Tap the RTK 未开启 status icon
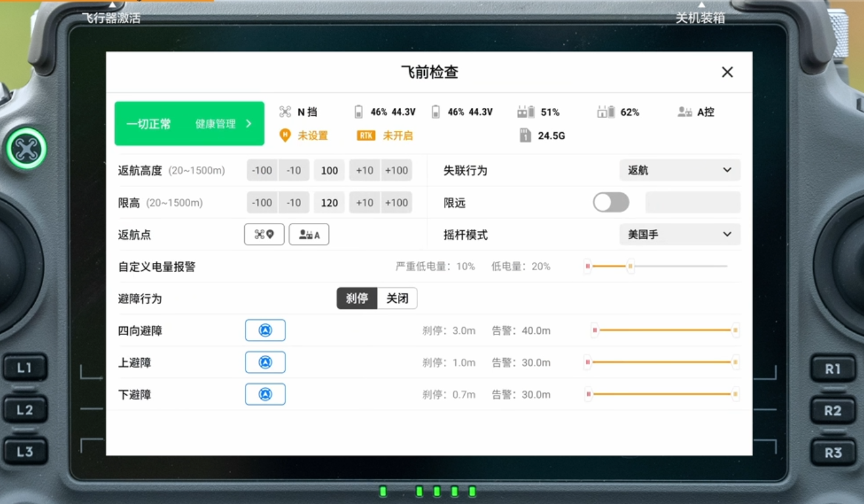Screen dimensions: 864x504 pyautogui.click(x=366, y=136)
